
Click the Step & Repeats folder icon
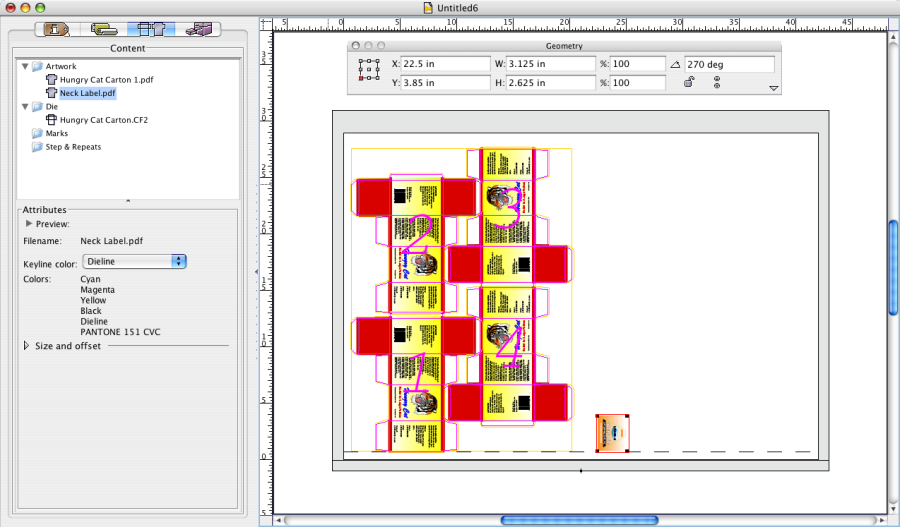(37, 147)
